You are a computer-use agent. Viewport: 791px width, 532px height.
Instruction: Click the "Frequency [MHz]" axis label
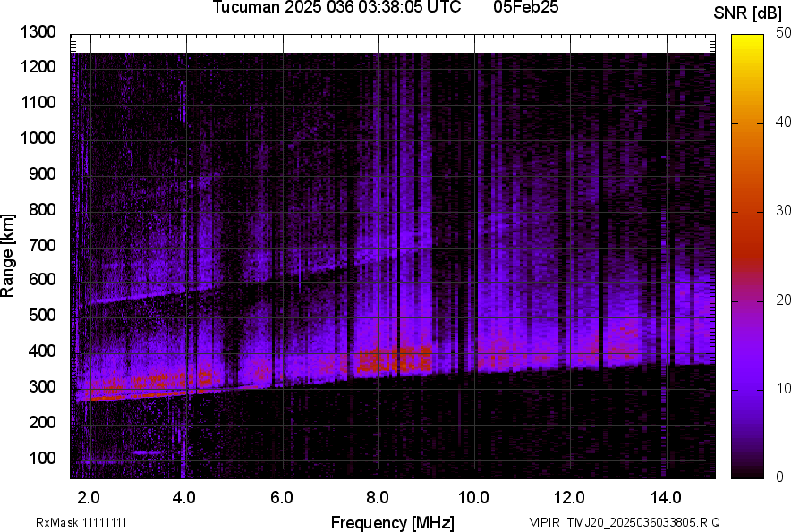[x=393, y=522]
